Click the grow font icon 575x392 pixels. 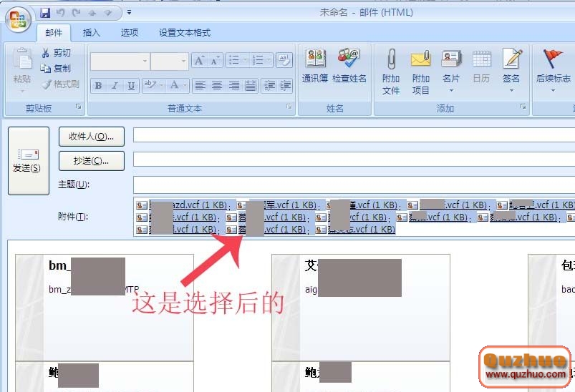(x=199, y=61)
